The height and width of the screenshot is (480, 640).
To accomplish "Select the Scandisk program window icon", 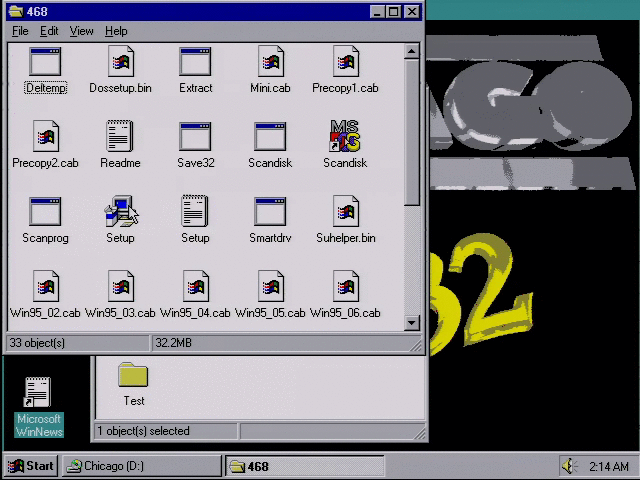I will pos(270,137).
